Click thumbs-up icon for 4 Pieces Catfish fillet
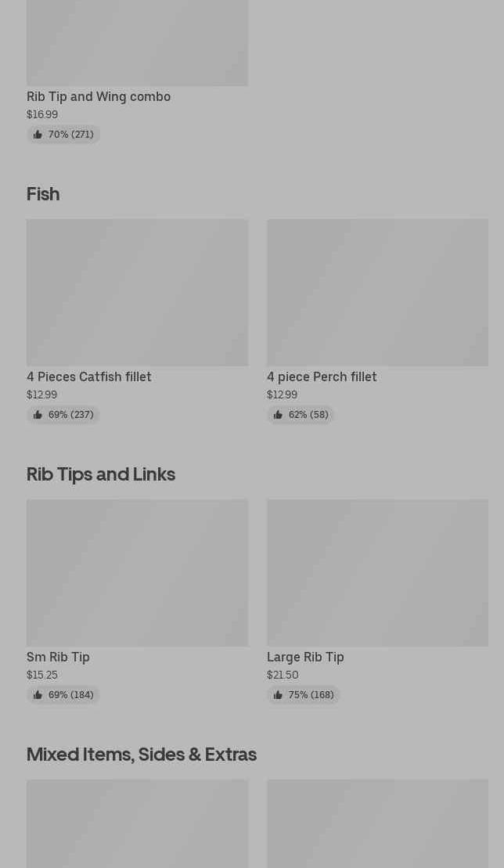 coord(38,415)
